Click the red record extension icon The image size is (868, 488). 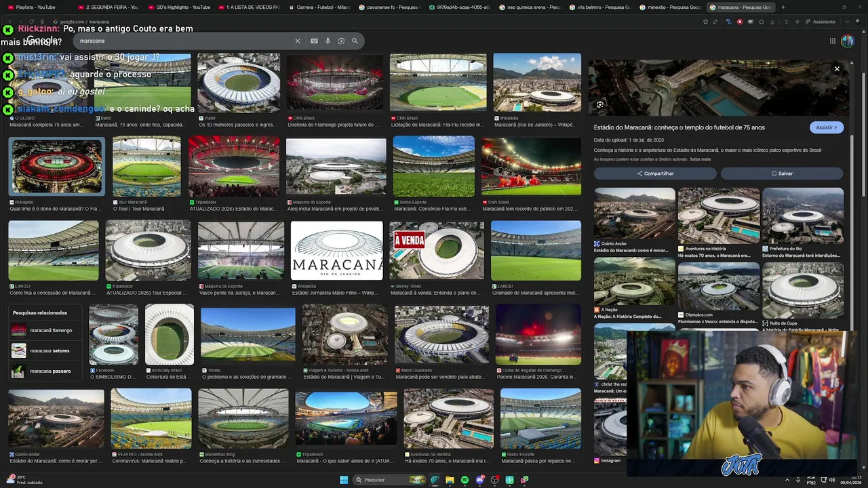pos(740,22)
